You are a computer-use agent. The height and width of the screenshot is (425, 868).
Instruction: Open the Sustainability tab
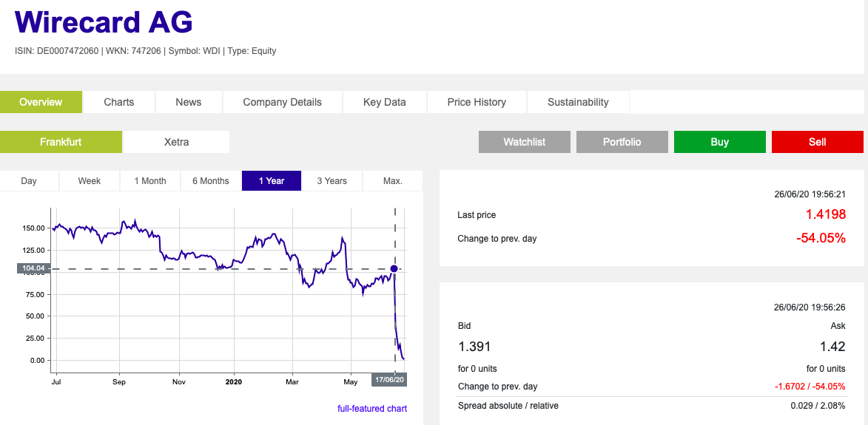(x=578, y=102)
